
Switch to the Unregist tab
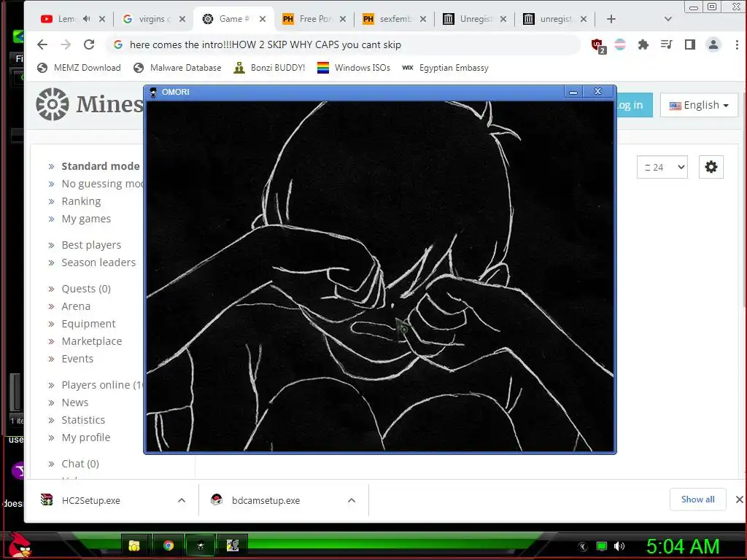(475, 19)
